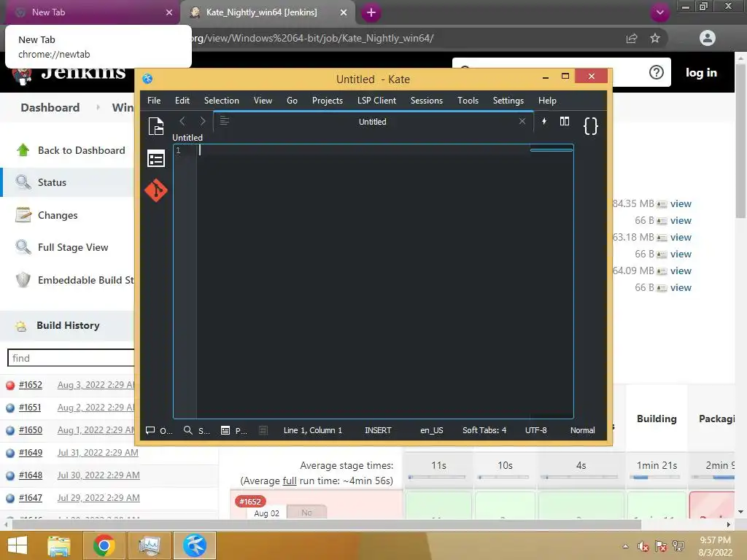Open Normal highlighting mode dropdown
This screenshot has height=560, width=747.
pos(582,430)
